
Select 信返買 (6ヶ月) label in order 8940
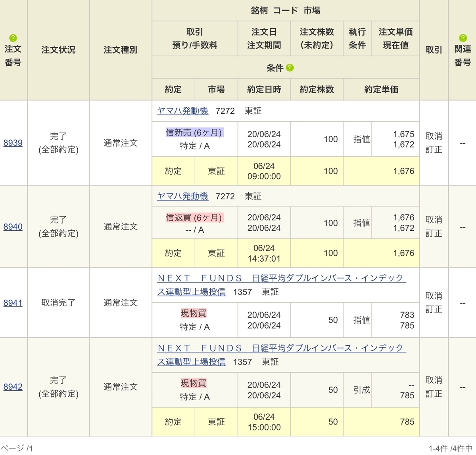(194, 218)
